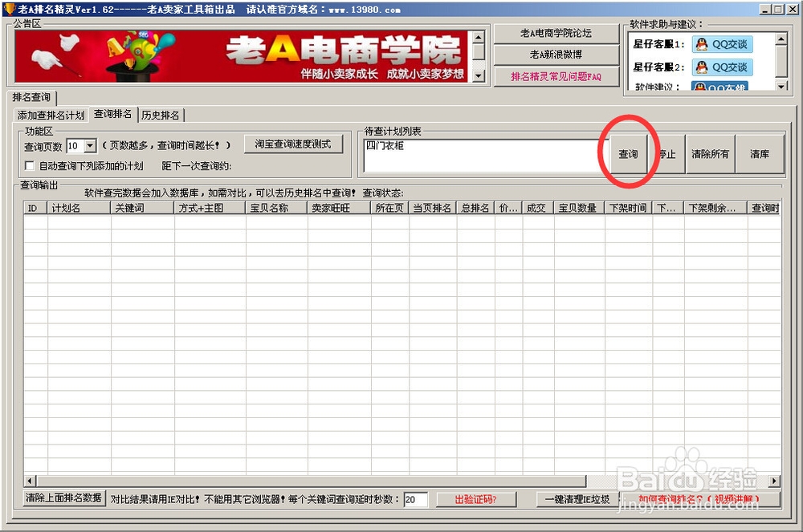The image size is (803, 532).
Task: Select the 排名查询 main tab
Action: (31, 97)
